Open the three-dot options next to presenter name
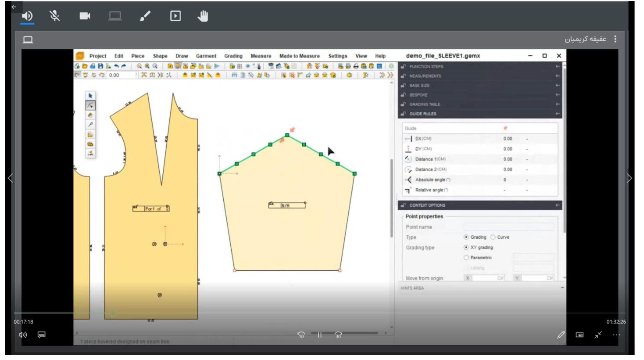The height and width of the screenshot is (360, 644). [615, 39]
